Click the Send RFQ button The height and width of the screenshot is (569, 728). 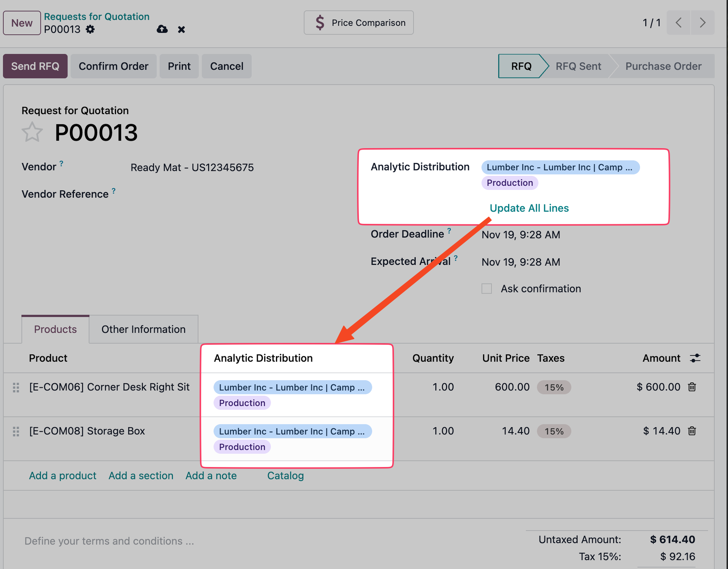pos(35,66)
